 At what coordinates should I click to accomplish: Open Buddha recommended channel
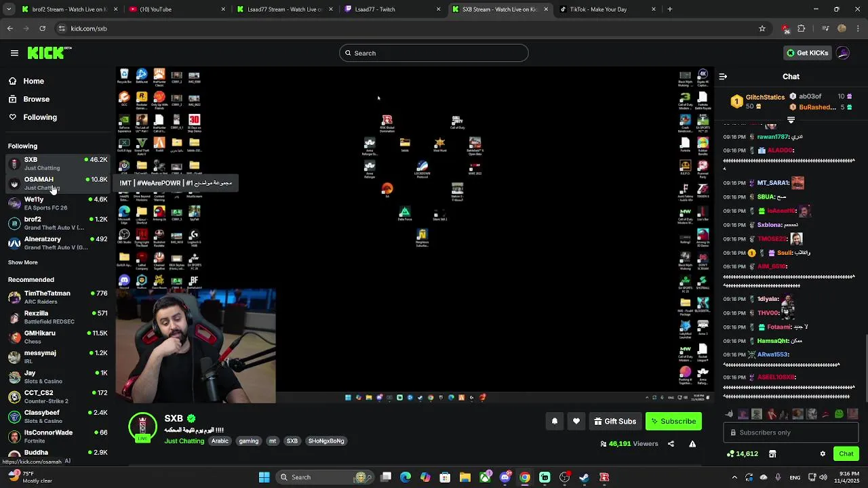tap(58, 453)
